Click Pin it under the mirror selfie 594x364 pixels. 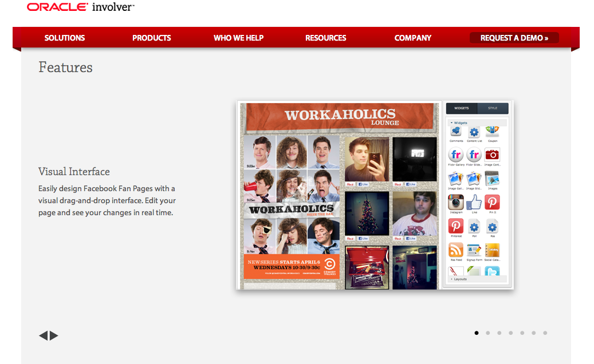pos(351,184)
